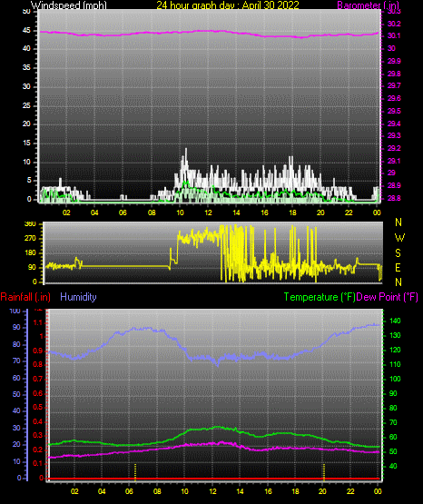Click the "0.9" value on the red rainfall axis
Viewport: 423px width, 504px height.
[x=38, y=351]
